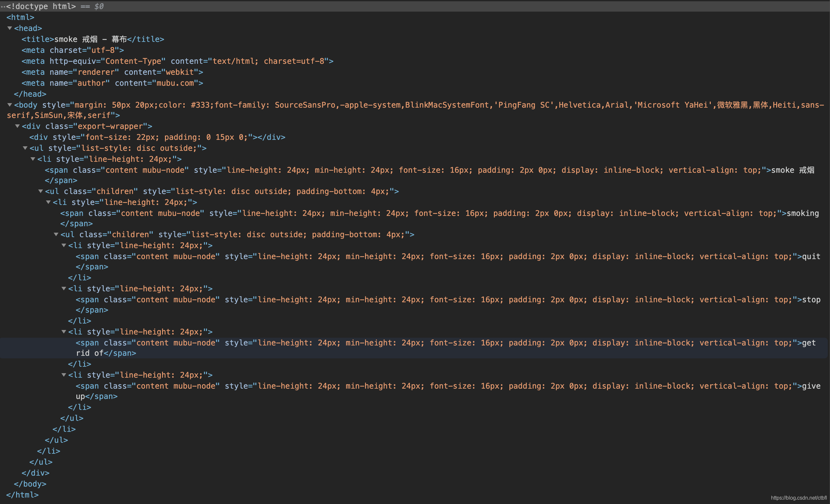
Task: Collapse the head element triangle
Action: [10, 28]
